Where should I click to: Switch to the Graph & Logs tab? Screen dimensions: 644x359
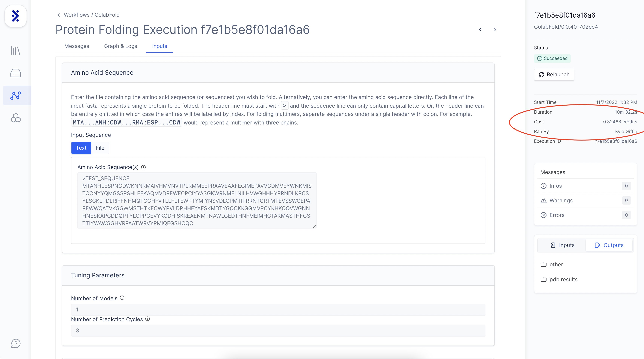(x=120, y=46)
